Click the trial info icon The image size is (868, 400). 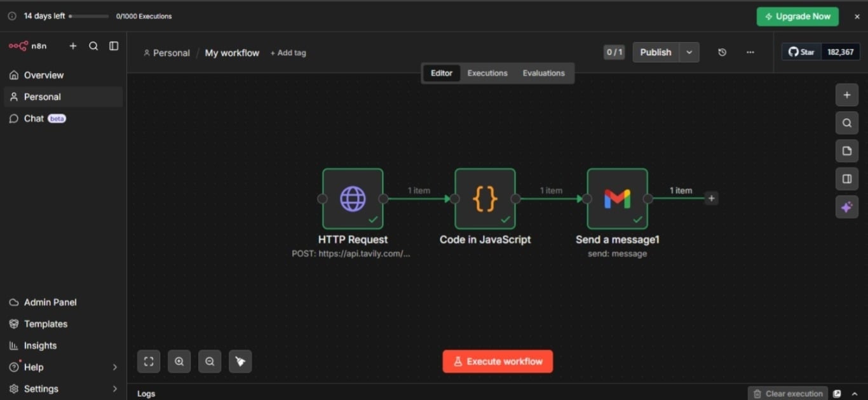tap(12, 16)
